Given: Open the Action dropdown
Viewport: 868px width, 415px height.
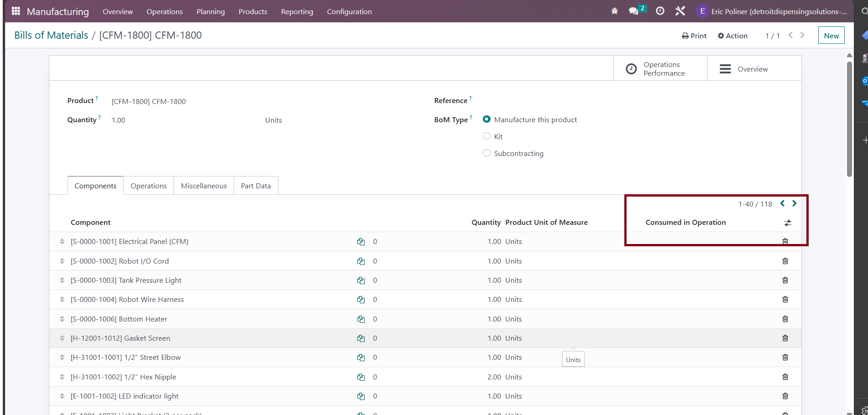Looking at the screenshot, I should pyautogui.click(x=732, y=36).
